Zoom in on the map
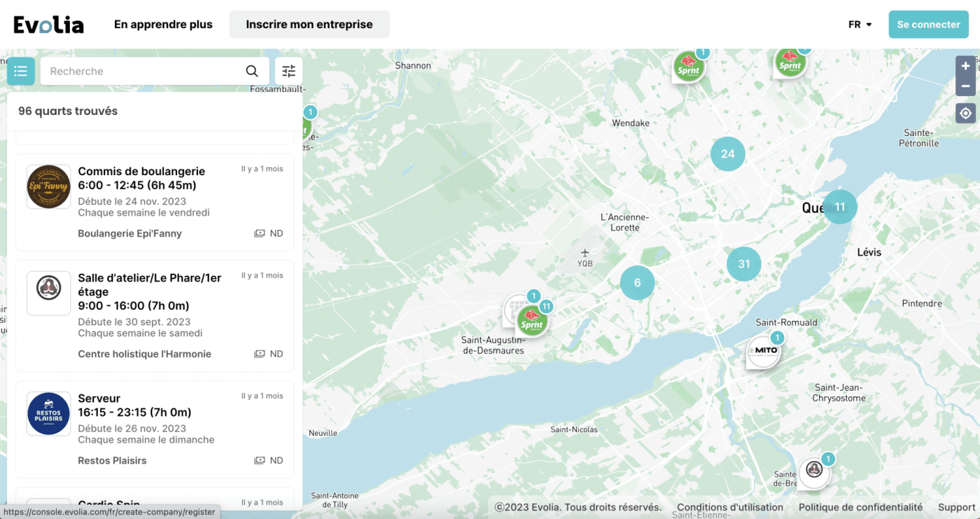The image size is (980, 519). (x=965, y=66)
